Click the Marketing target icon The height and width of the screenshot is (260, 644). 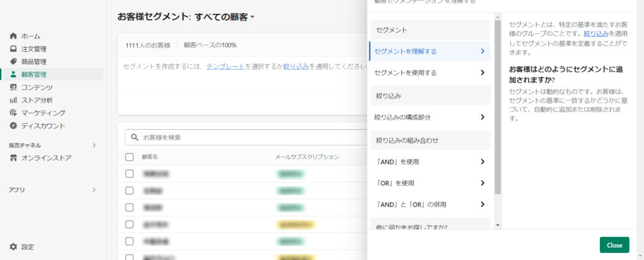point(13,113)
